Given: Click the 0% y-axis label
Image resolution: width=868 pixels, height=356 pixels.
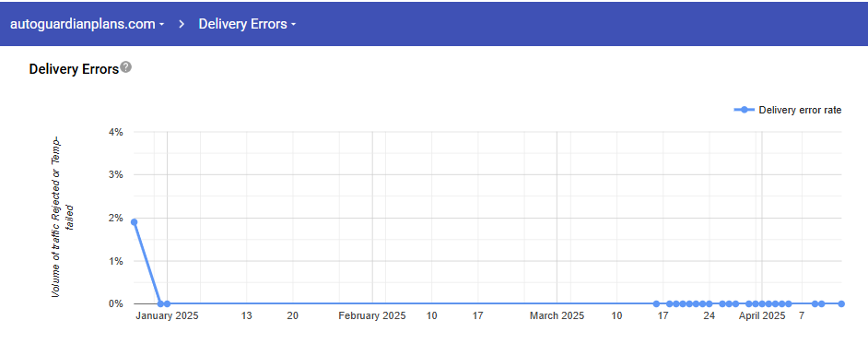Looking at the screenshot, I should point(116,303).
